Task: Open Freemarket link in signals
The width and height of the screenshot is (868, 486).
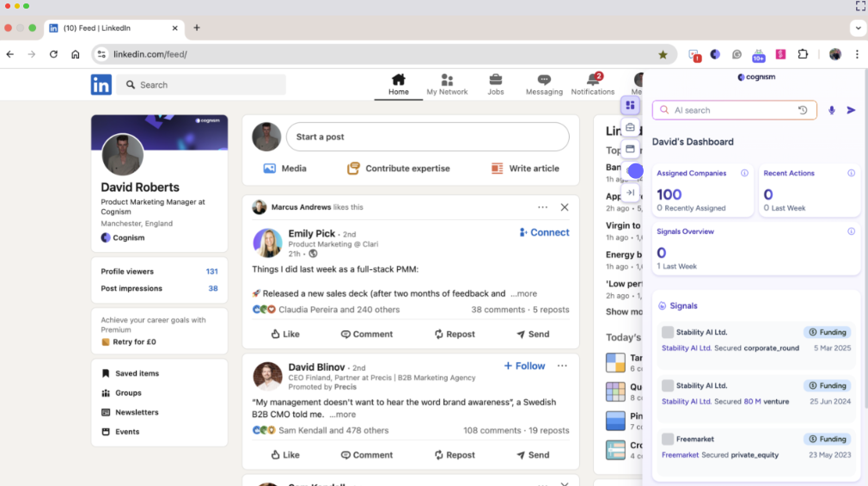Action: (681, 455)
